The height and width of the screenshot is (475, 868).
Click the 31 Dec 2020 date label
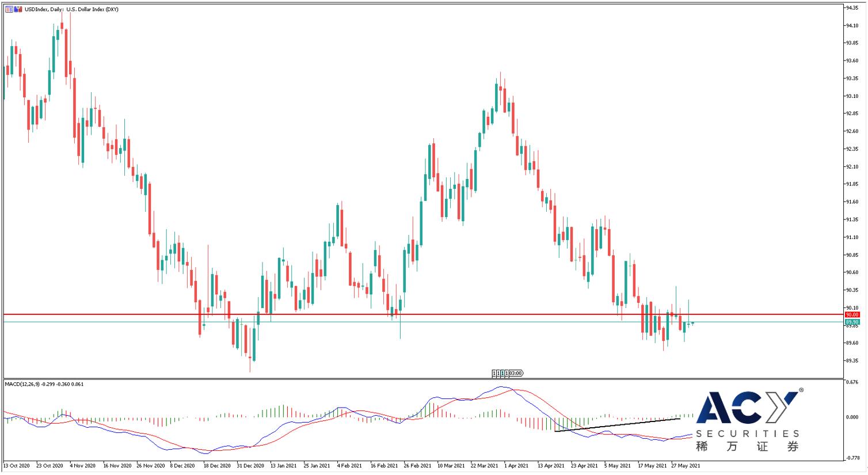coord(251,465)
